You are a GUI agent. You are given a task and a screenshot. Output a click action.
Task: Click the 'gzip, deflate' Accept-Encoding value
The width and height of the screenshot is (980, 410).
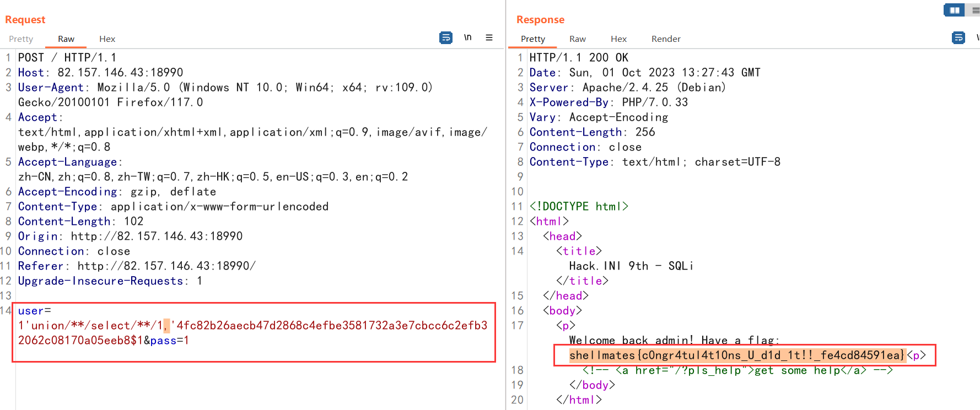coord(173,192)
